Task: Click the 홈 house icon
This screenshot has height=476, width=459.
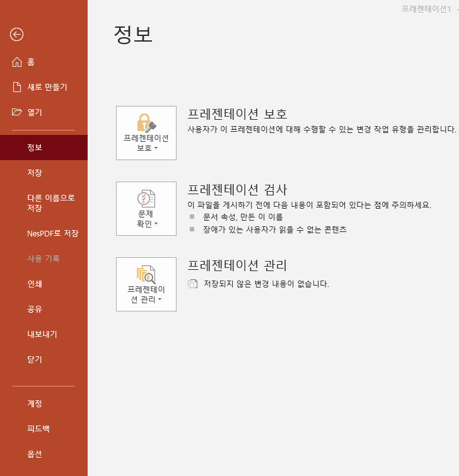Action: 17,62
